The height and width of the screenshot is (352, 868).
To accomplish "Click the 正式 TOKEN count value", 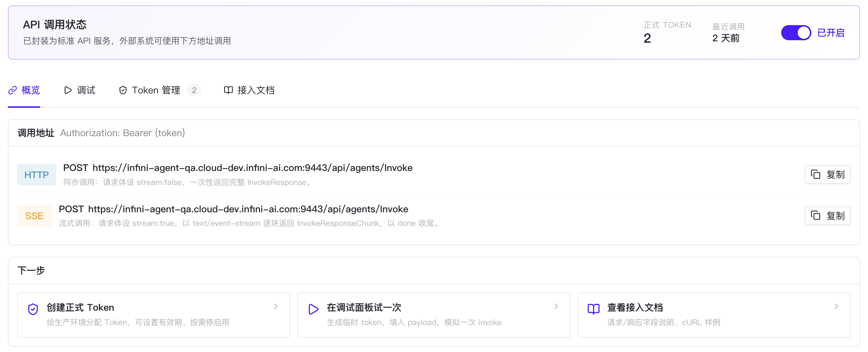I will click(x=647, y=38).
